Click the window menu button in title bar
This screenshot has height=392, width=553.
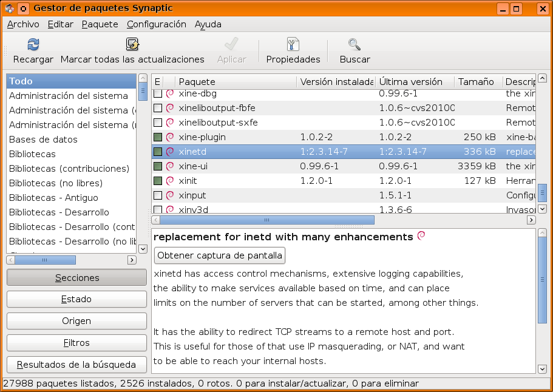(x=23, y=8)
